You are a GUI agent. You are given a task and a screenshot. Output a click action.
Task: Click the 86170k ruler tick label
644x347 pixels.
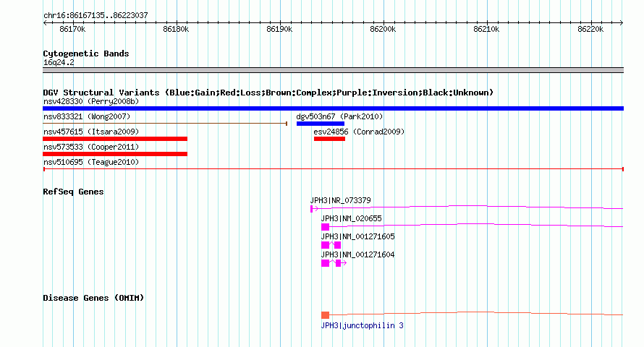tap(72, 29)
